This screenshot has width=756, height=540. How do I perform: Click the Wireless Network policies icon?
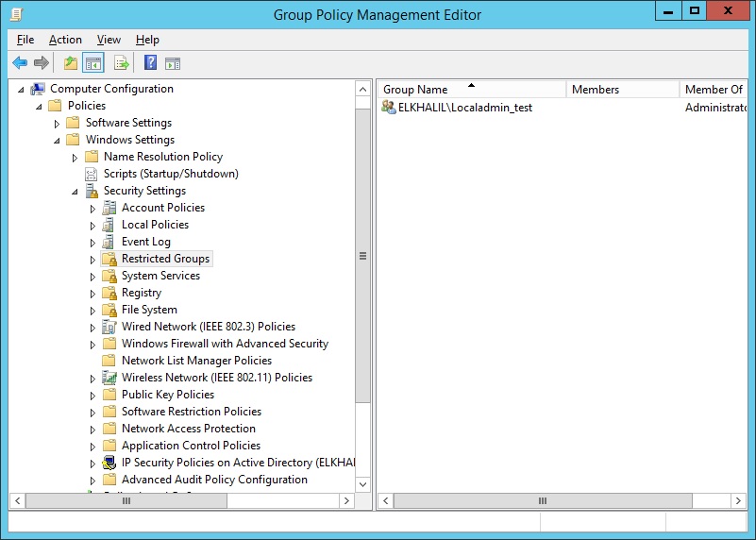(x=109, y=378)
